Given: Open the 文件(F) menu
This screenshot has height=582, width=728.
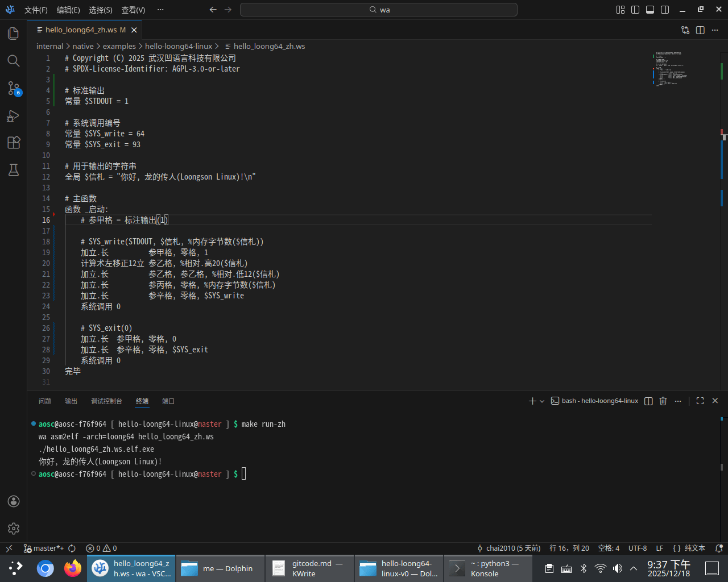Looking at the screenshot, I should (36, 10).
